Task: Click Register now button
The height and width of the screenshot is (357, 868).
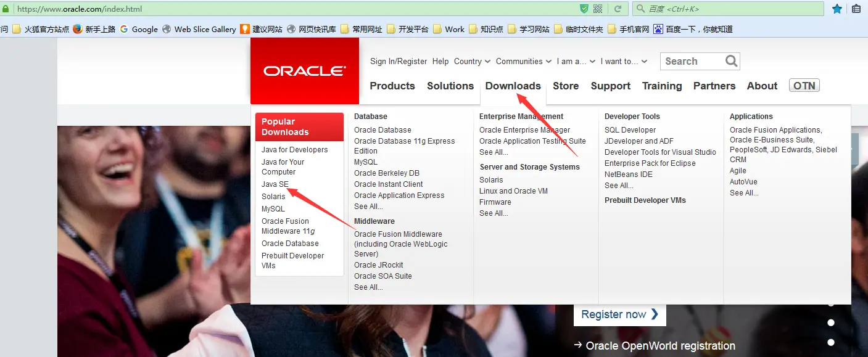Action: pyautogui.click(x=620, y=314)
